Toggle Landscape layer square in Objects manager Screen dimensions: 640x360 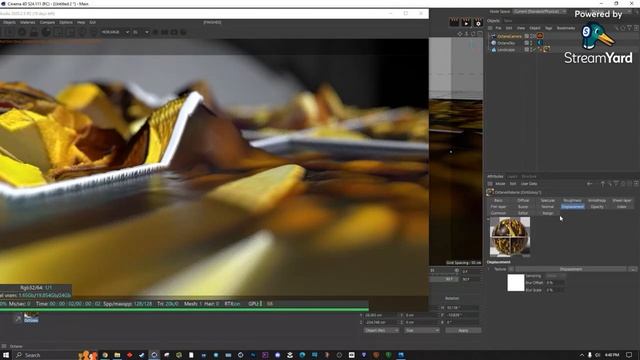(527, 49)
